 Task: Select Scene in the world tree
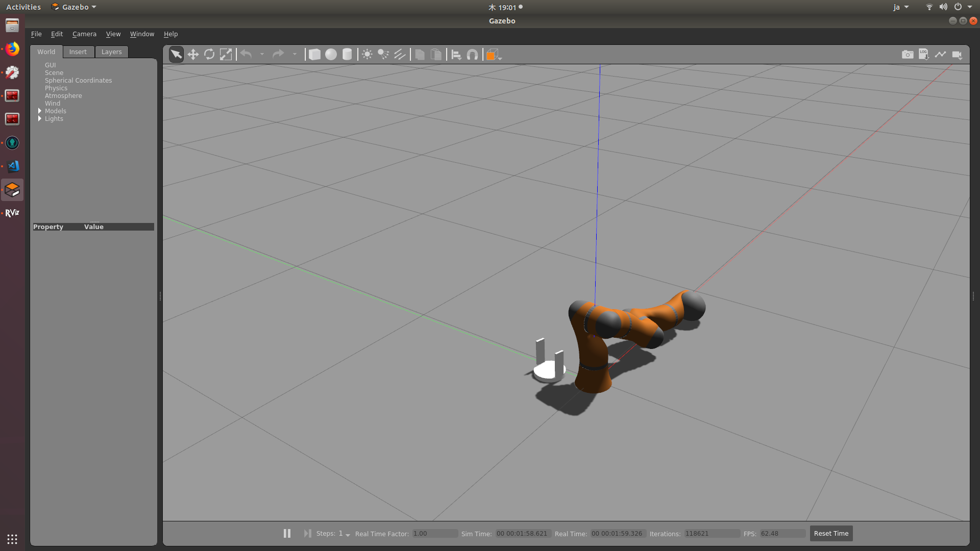(x=54, y=72)
